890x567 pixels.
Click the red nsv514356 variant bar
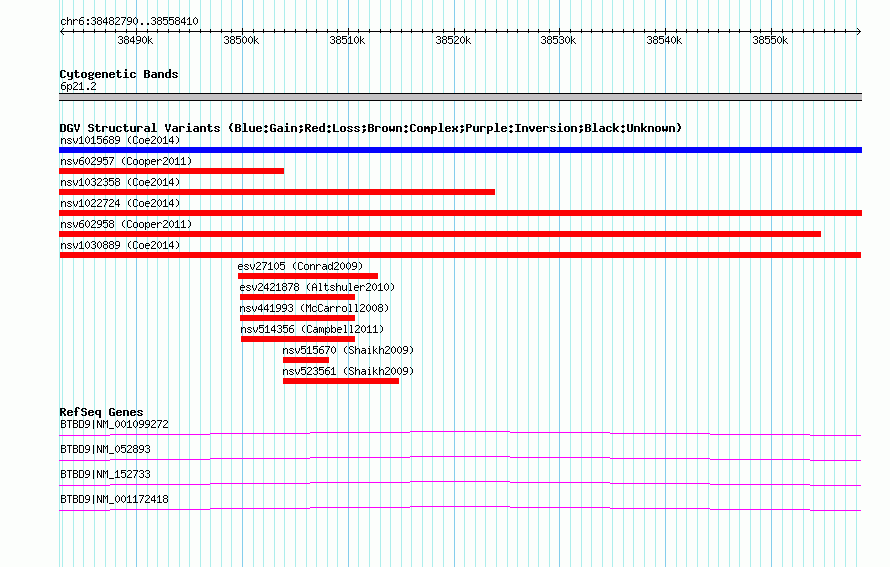point(298,339)
